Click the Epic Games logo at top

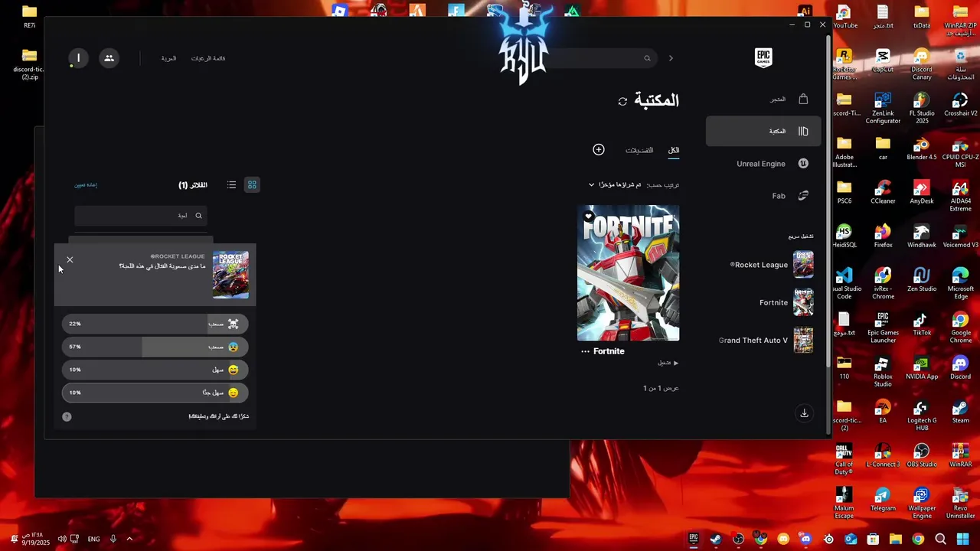point(763,57)
